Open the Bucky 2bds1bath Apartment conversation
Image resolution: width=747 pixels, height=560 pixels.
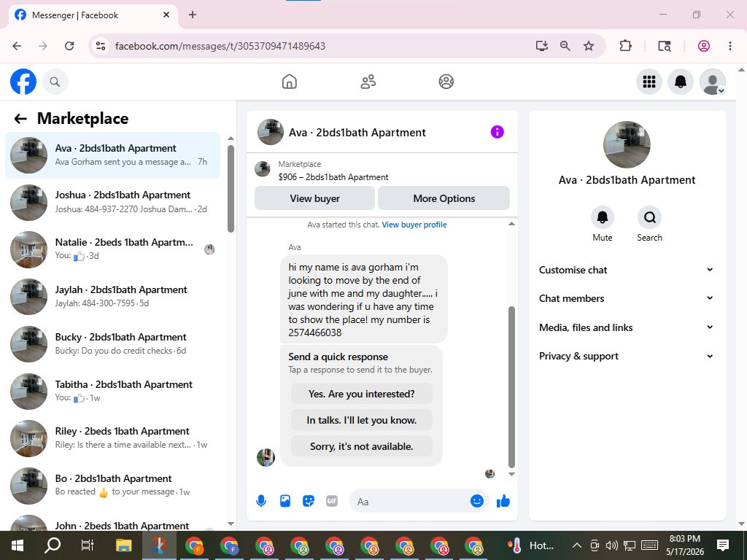pos(112,343)
